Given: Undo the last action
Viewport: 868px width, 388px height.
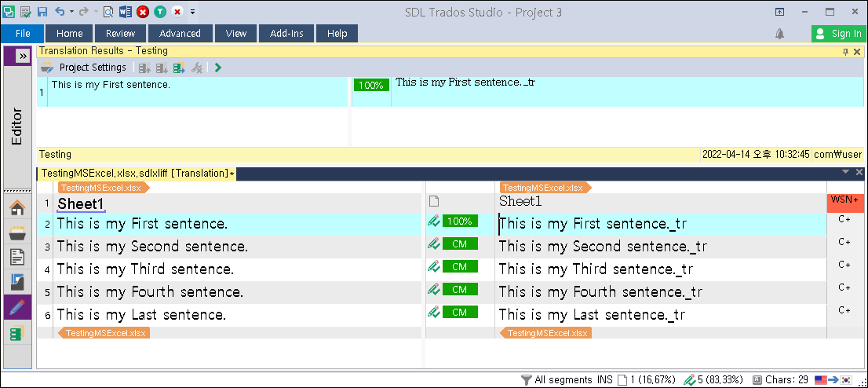Looking at the screenshot, I should coord(60,11).
